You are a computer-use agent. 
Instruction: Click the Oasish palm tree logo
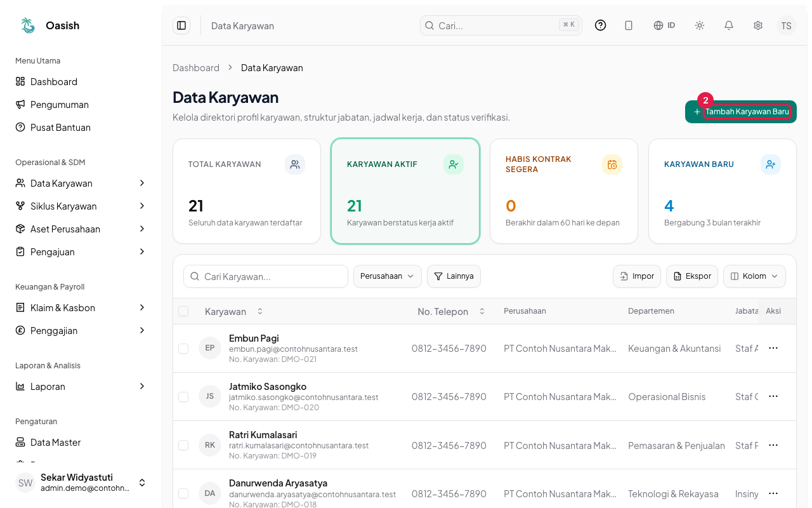pyautogui.click(x=28, y=25)
